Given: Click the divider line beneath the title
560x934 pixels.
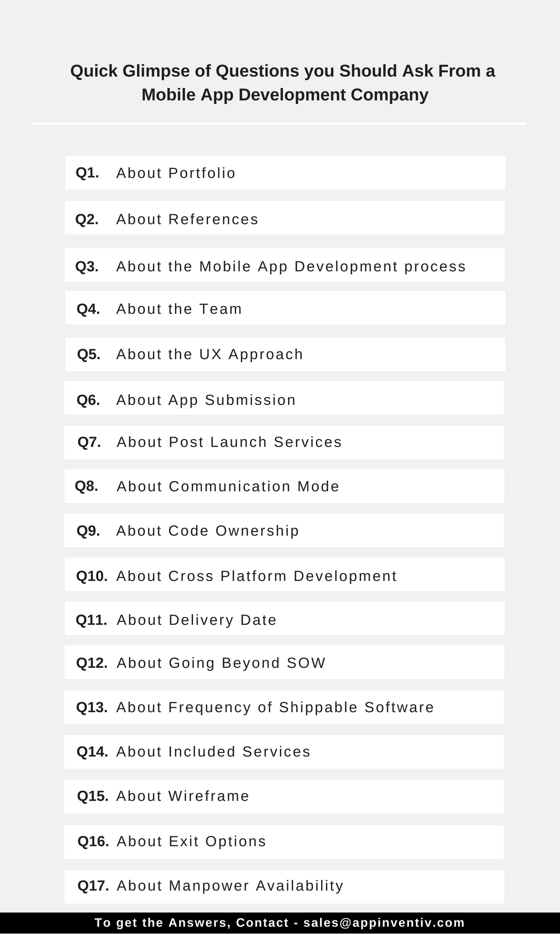Looking at the screenshot, I should coord(280,124).
